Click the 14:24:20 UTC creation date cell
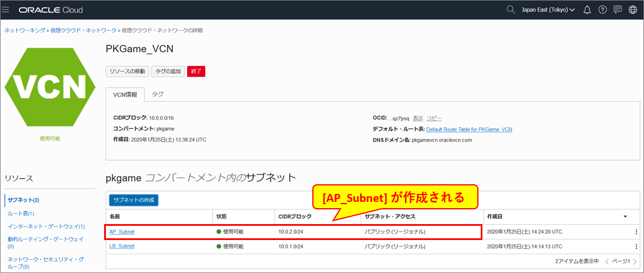The height and width of the screenshot is (273, 644). click(x=524, y=232)
